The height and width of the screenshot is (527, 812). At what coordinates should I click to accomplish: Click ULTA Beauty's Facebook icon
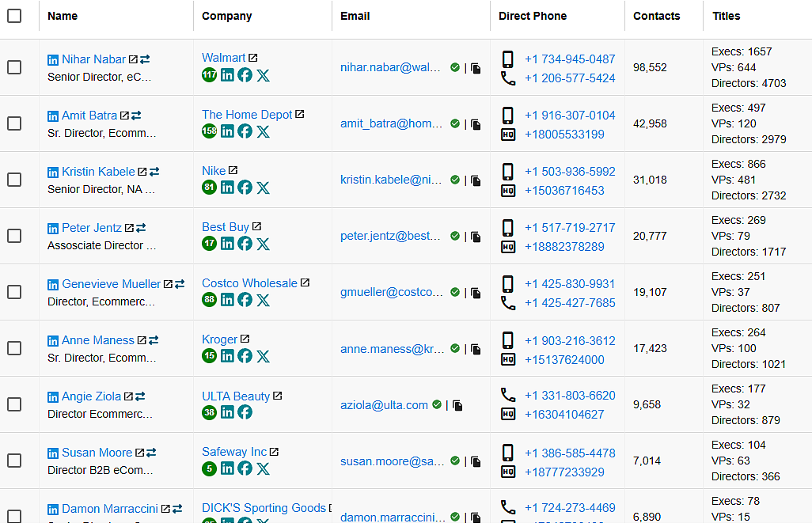tap(245, 412)
